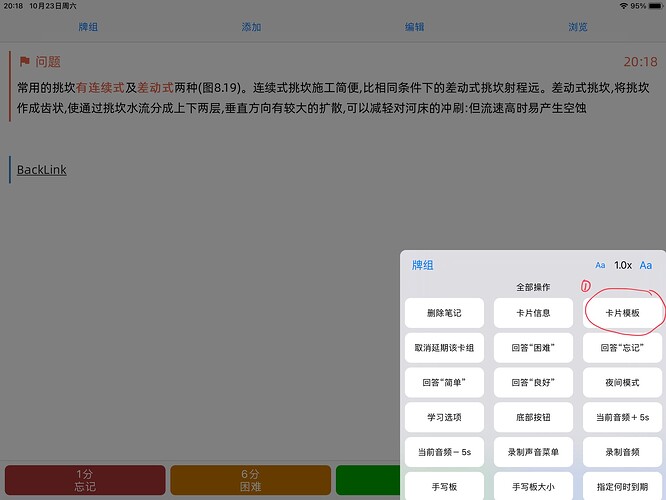Screen dimensions: 666x500
Task: Click the Wi-Fi status icon
Action: coord(624,6)
